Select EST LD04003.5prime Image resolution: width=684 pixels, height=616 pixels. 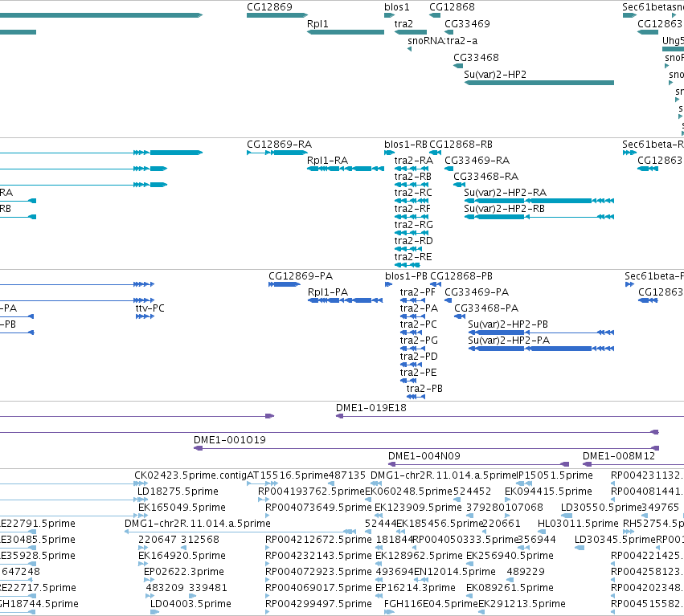190,604
